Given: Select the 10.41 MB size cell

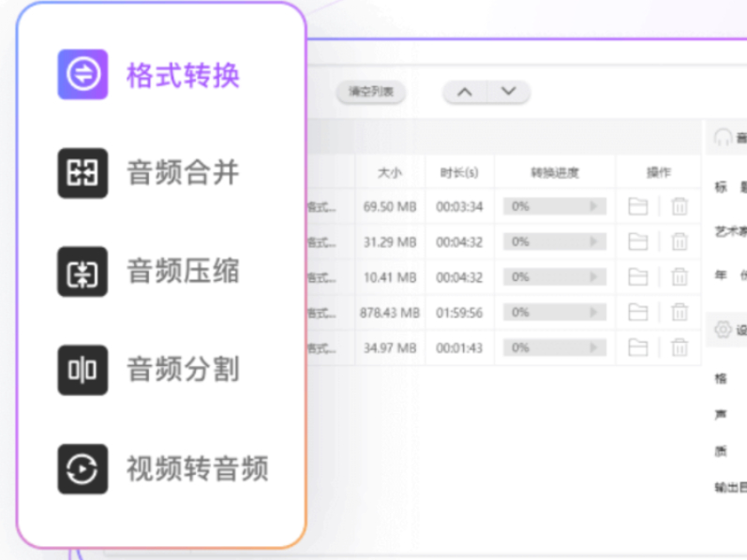Looking at the screenshot, I should [390, 277].
